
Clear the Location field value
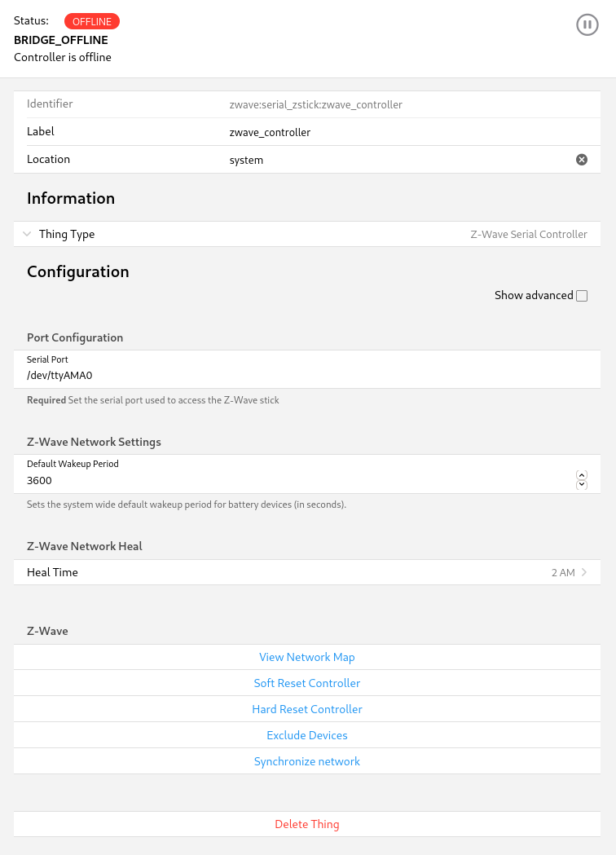(x=582, y=160)
